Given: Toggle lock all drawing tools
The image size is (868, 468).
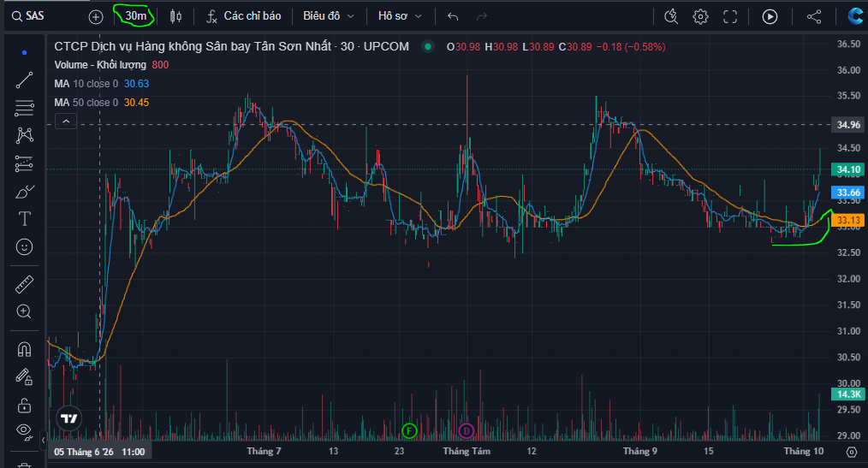Looking at the screenshot, I should coord(24,405).
